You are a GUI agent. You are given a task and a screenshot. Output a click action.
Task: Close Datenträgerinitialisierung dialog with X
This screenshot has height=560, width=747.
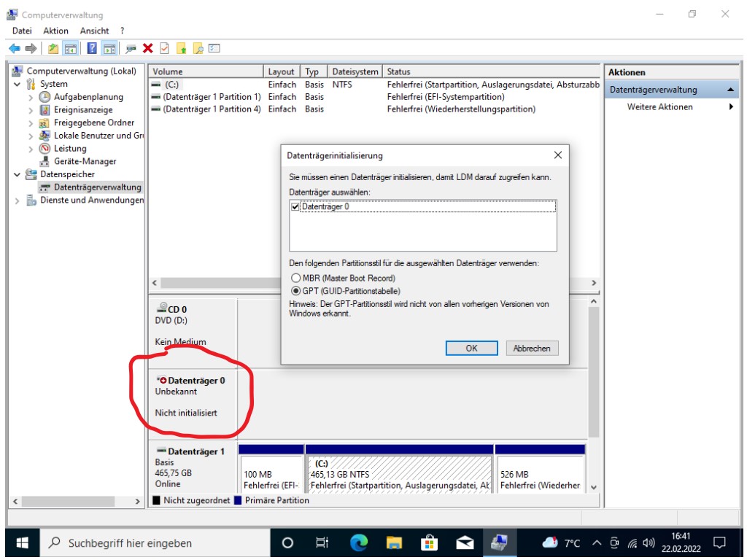pyautogui.click(x=558, y=155)
